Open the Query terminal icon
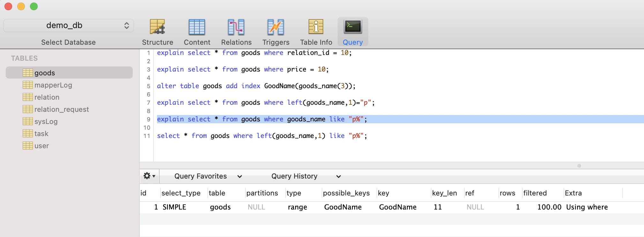Screen dimensions: 644x237 tap(353, 27)
